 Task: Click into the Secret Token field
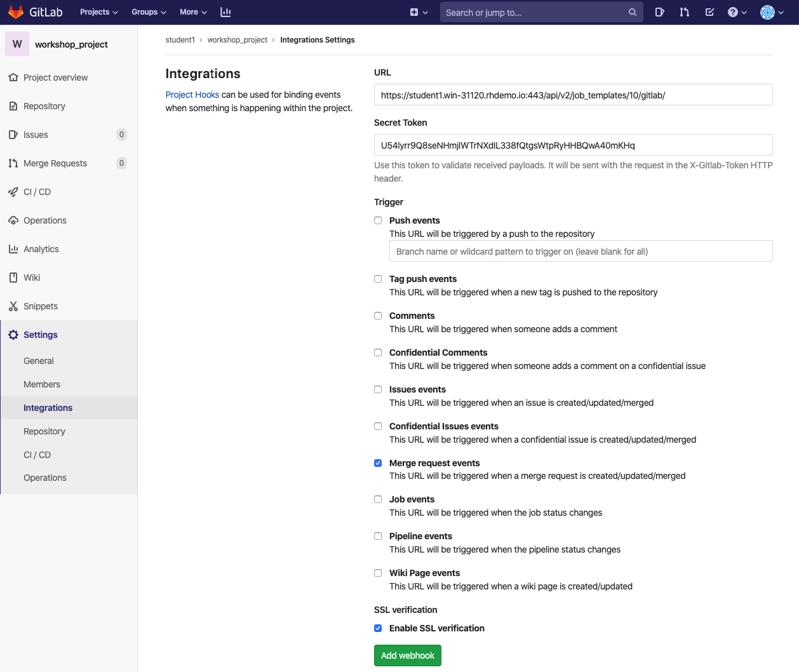pos(573,145)
